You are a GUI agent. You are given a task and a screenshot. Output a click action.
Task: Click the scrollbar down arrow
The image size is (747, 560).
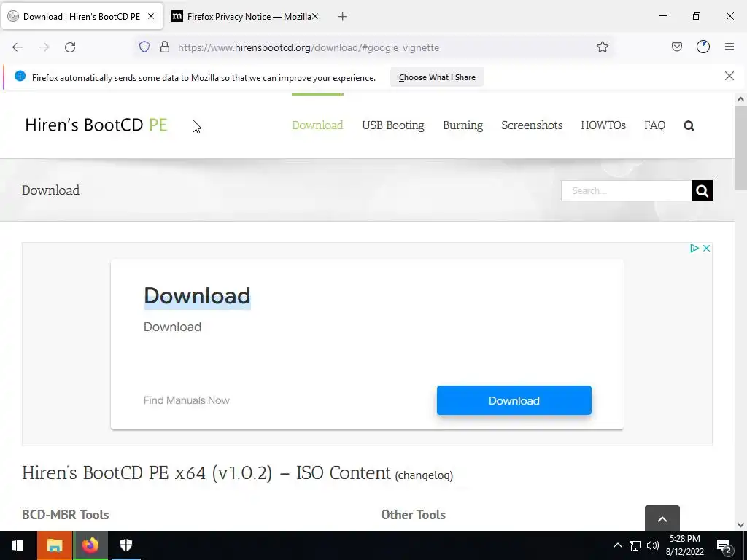[740, 525]
